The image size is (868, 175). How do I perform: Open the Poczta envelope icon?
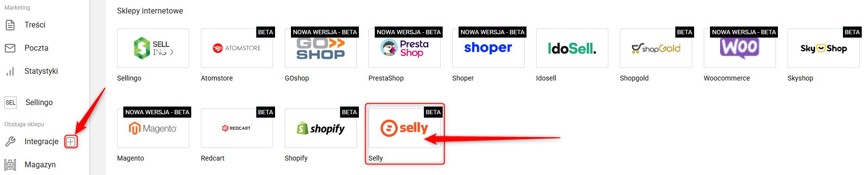[x=10, y=48]
